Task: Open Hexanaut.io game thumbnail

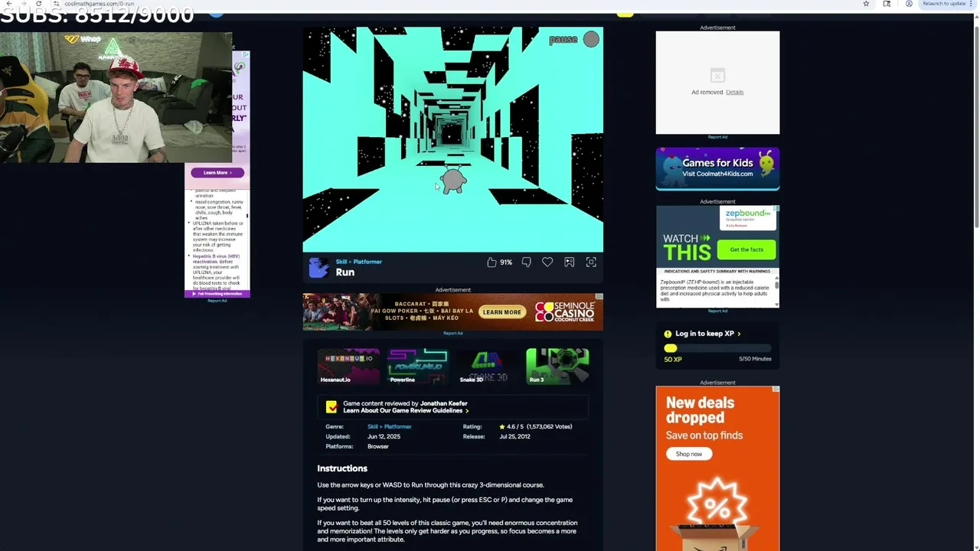Action: [x=348, y=367]
